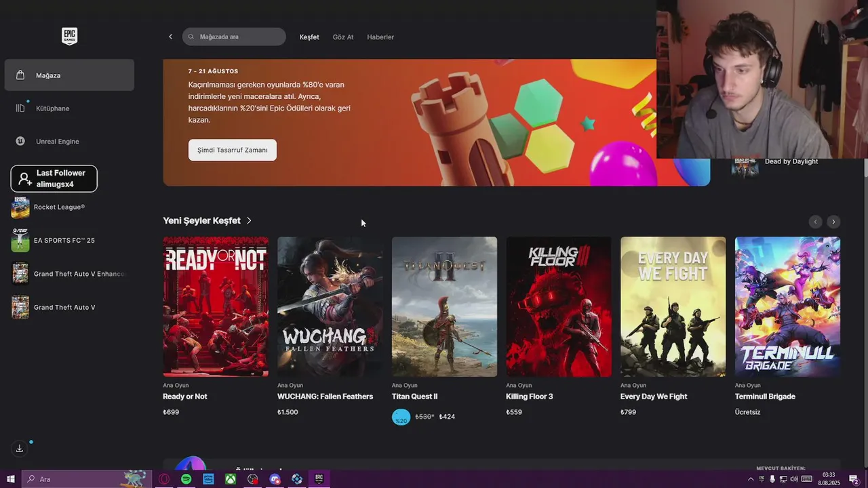The height and width of the screenshot is (488, 868).
Task: Open the Windows Start menu
Action: pos(11,479)
